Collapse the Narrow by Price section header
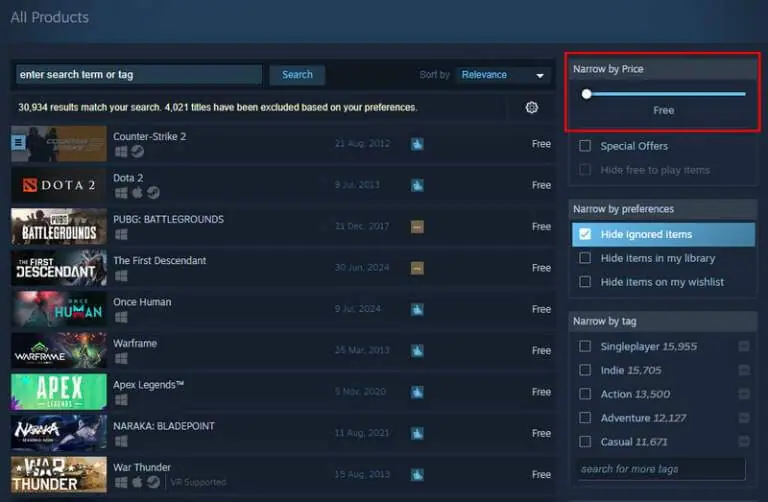Screen dimensions: 768x502 (662, 69)
